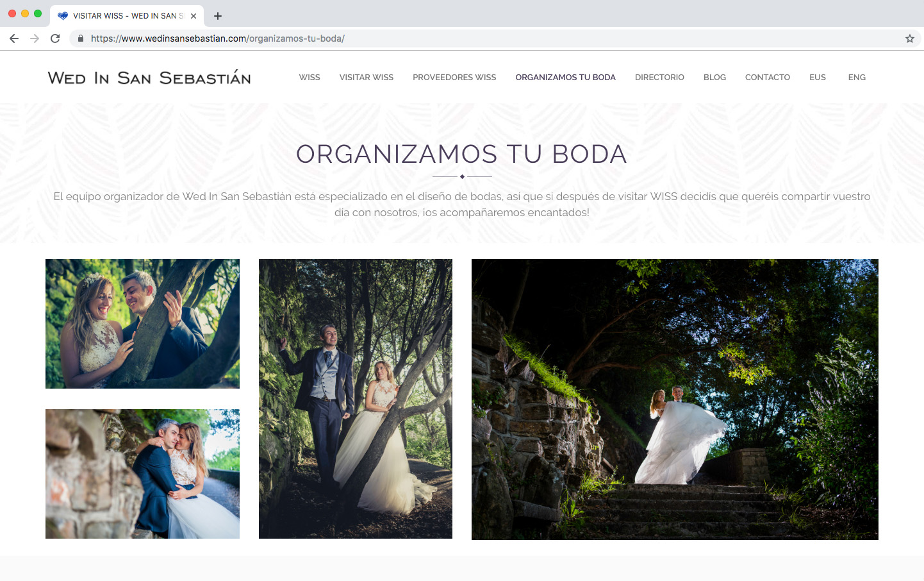Switch language to EUS
This screenshot has width=924, height=581.
(x=818, y=78)
